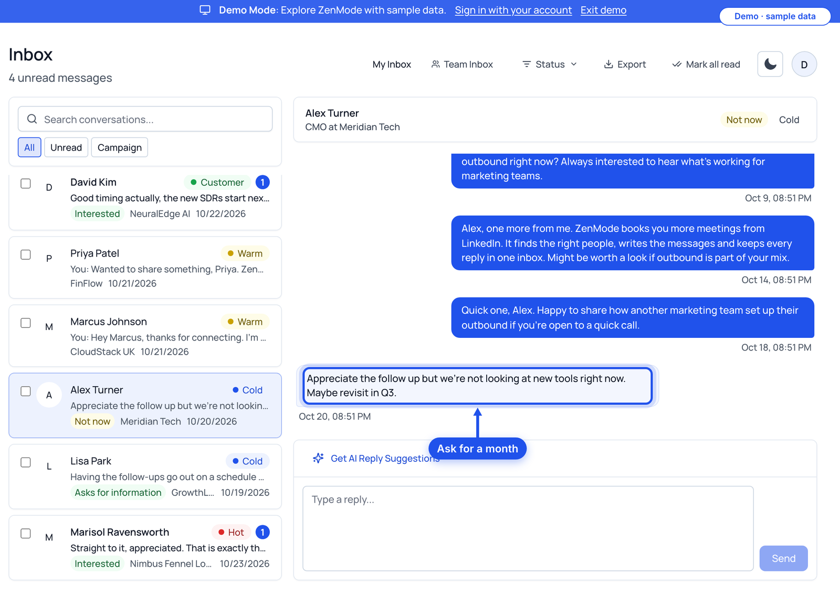Image resolution: width=840 pixels, height=616 pixels.
Task: Open Cold status selector in conversation header
Action: point(789,120)
